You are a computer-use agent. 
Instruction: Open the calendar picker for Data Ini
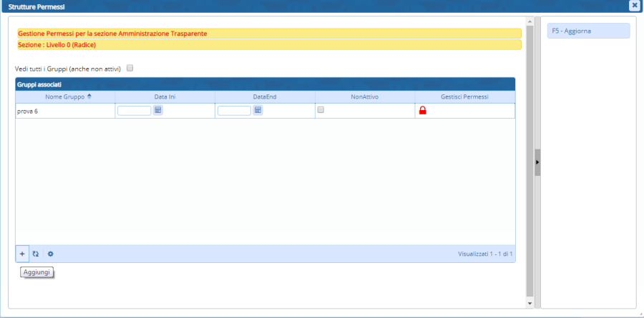coord(158,110)
